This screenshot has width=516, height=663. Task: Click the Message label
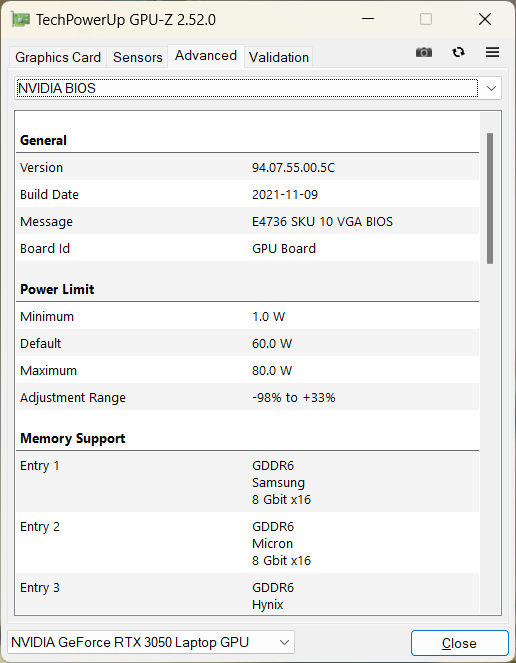[x=46, y=222]
